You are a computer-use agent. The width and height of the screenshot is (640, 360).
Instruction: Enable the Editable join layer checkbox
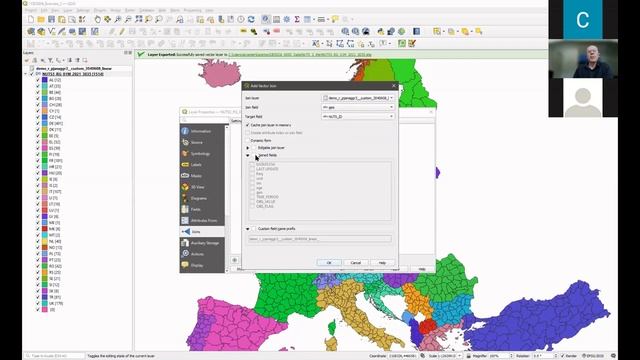(254, 148)
